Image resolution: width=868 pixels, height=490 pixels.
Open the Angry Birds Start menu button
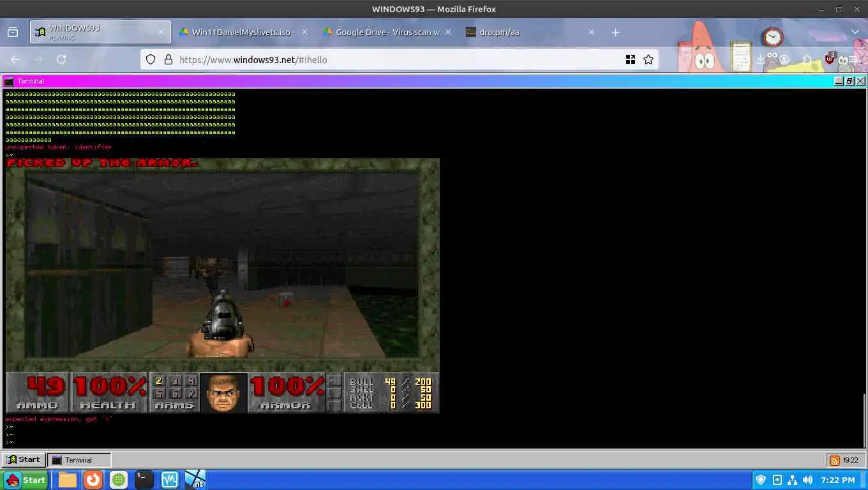tap(25, 480)
